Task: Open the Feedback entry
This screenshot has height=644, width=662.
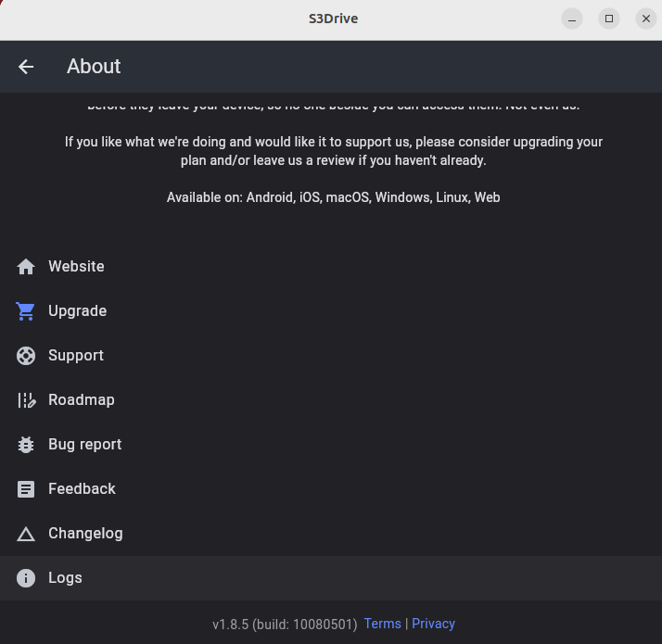Action: [x=331, y=489]
